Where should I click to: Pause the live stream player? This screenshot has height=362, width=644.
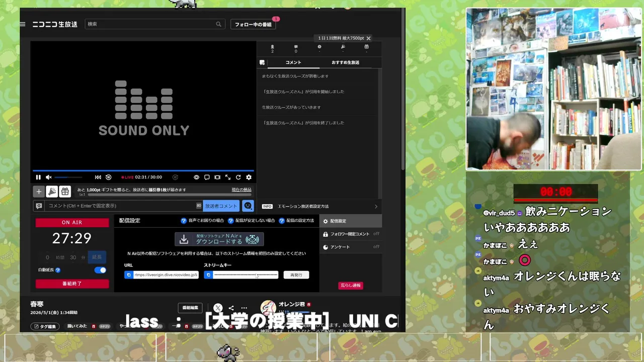(38, 177)
